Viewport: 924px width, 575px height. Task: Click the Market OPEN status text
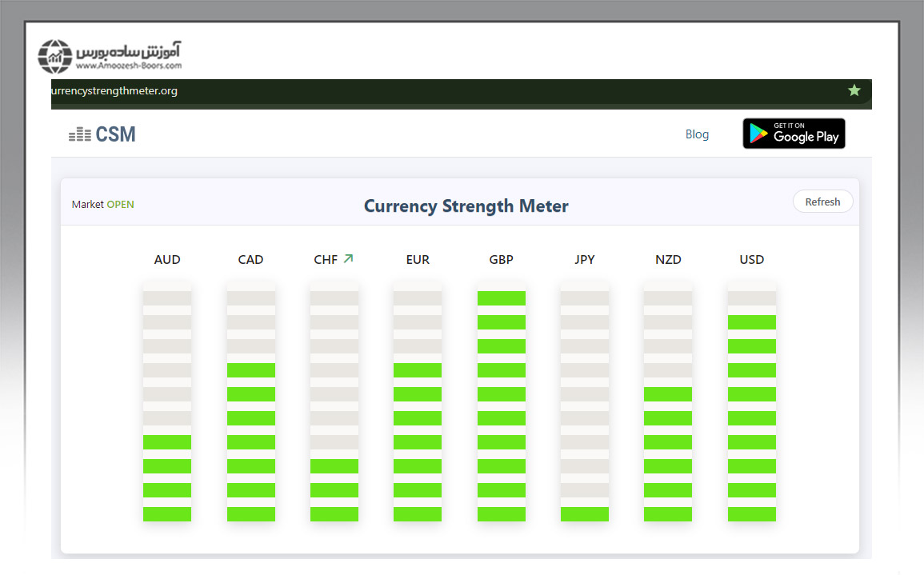(x=103, y=205)
